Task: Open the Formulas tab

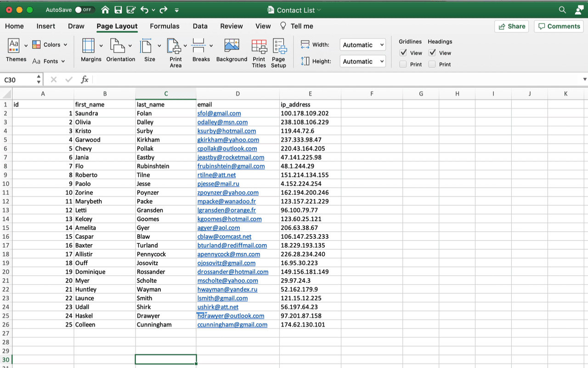Action: (x=164, y=26)
